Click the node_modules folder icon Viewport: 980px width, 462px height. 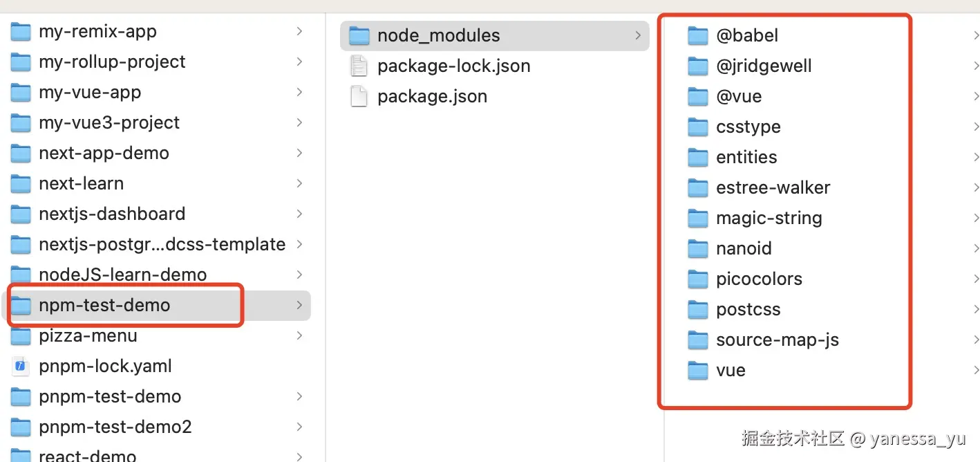click(x=359, y=35)
